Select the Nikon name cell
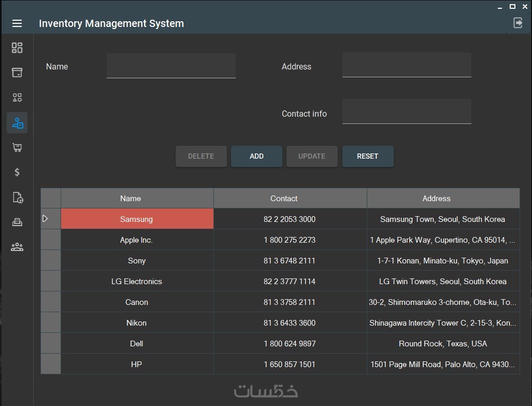532x406 pixels. click(137, 323)
